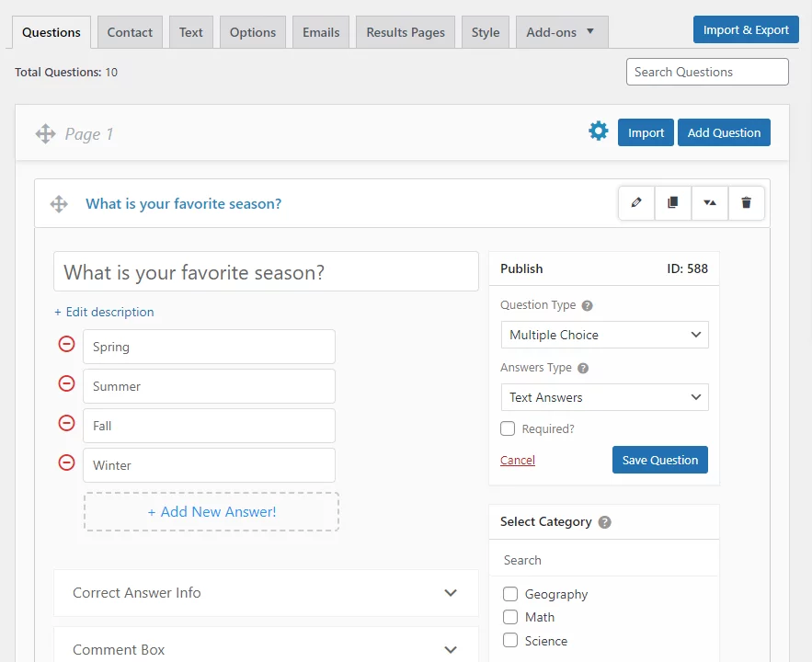812x662 pixels.
Task: Click the Summer answer field
Action: [x=209, y=386]
